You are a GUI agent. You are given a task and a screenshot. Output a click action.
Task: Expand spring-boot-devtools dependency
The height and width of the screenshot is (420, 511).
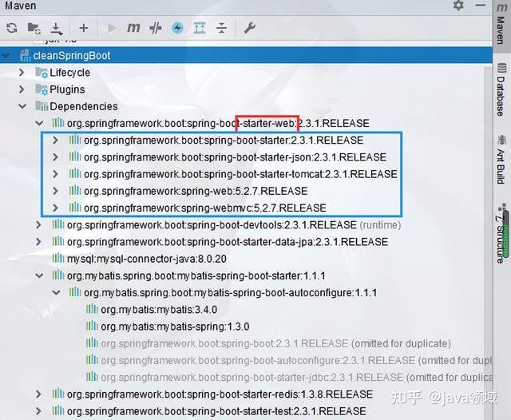coord(38,225)
